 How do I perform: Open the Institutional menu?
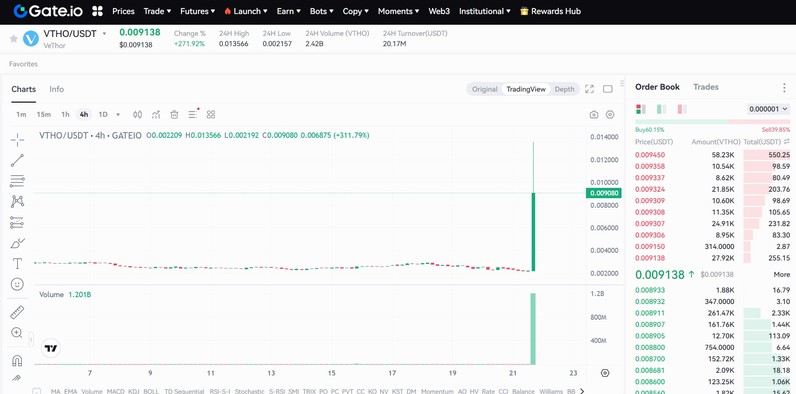click(485, 11)
